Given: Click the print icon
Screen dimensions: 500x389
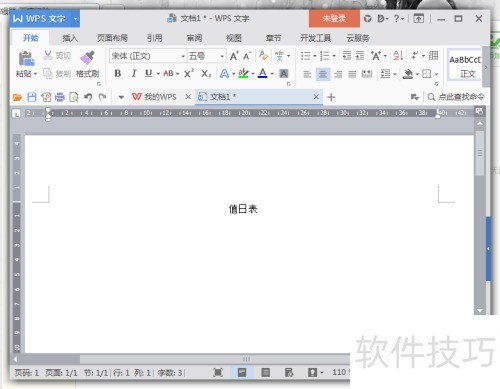Looking at the screenshot, I should pos(60,97).
